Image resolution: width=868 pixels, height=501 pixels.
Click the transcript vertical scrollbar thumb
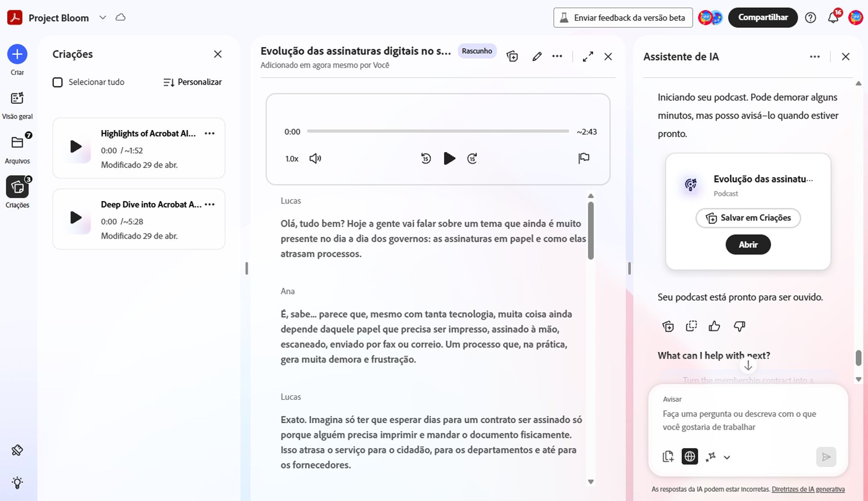coord(591,230)
